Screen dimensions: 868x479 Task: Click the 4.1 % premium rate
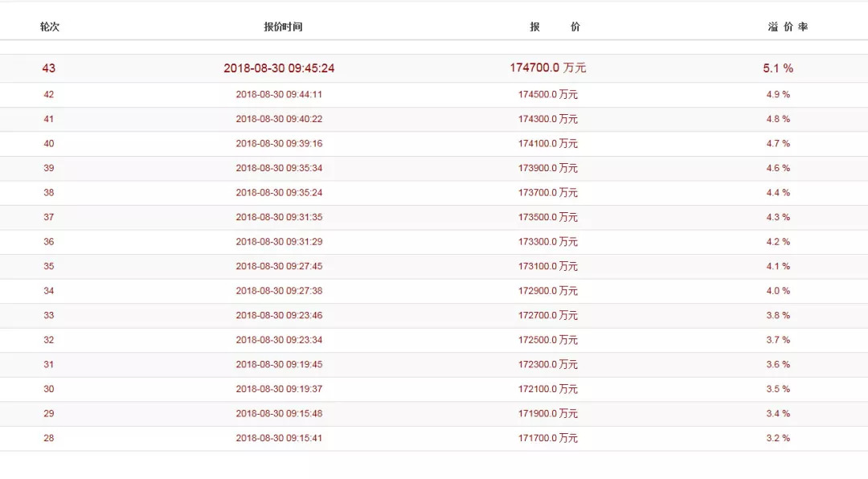778,266
